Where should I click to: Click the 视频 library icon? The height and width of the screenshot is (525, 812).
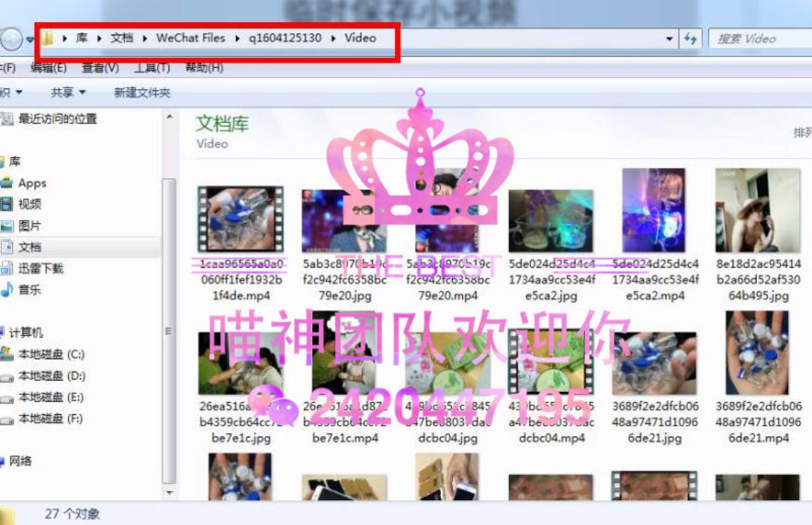[x=6, y=204]
